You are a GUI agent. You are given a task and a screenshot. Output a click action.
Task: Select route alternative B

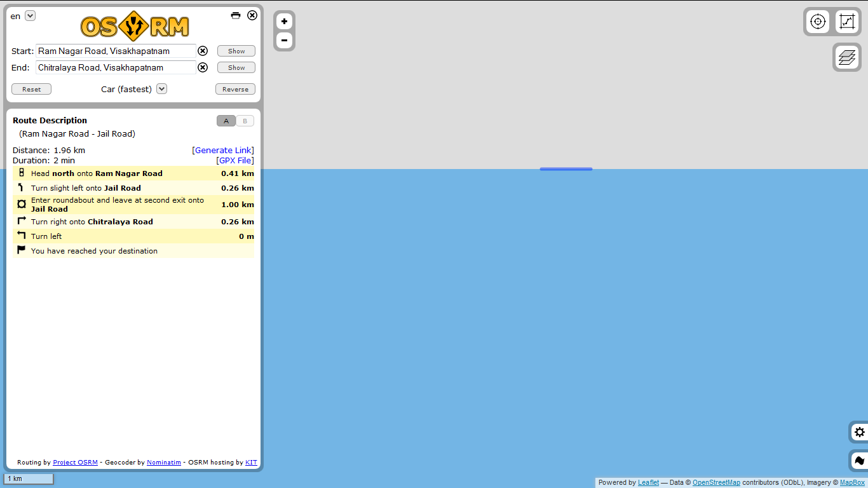(245, 121)
